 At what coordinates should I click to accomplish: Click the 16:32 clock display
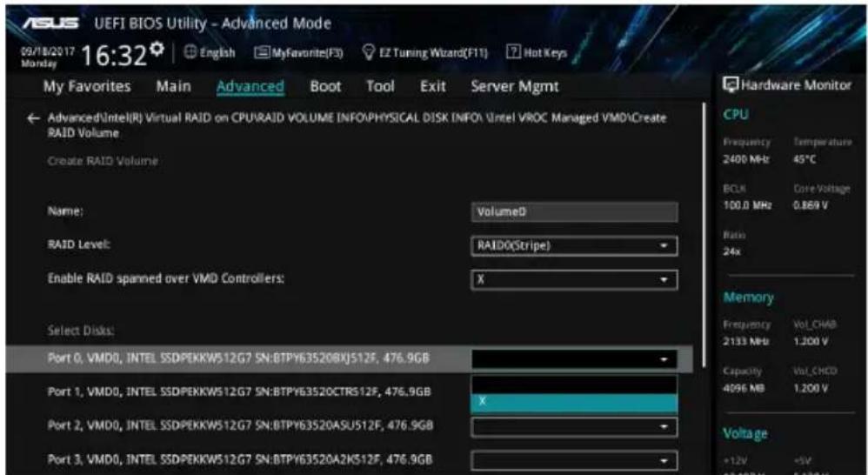coord(115,55)
